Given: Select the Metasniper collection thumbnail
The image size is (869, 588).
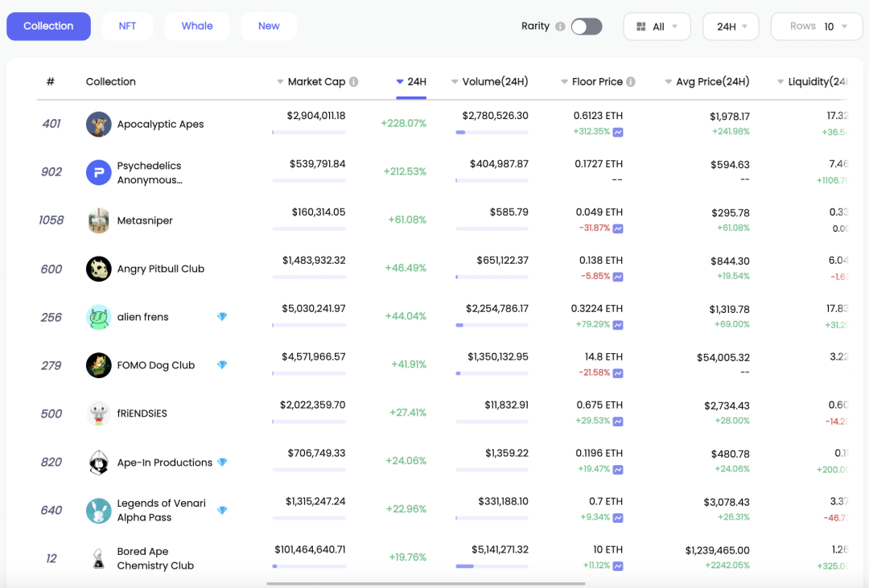Looking at the screenshot, I should tap(99, 220).
